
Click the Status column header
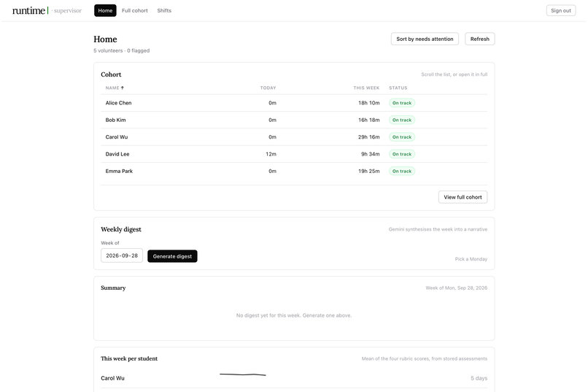click(398, 88)
